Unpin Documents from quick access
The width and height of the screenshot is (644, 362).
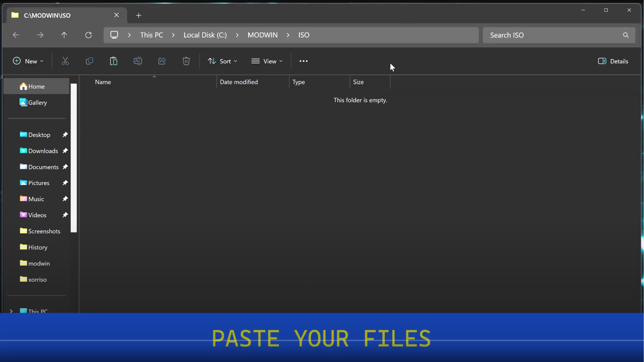pyautogui.click(x=65, y=167)
